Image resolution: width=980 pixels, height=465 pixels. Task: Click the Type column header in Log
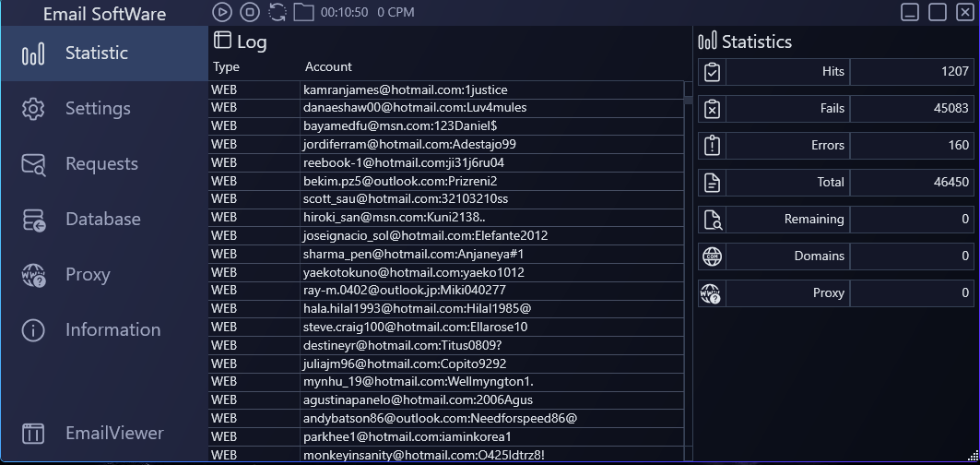[x=226, y=66]
